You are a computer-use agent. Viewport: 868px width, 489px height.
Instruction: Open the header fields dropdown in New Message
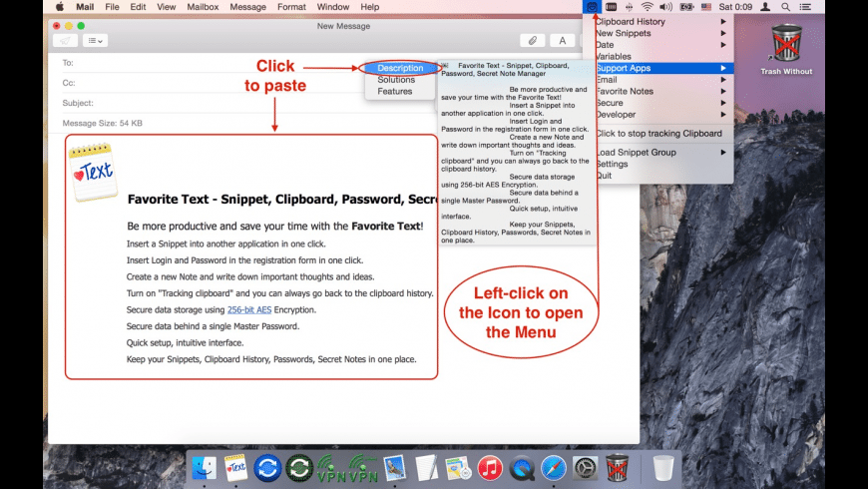tap(95, 41)
